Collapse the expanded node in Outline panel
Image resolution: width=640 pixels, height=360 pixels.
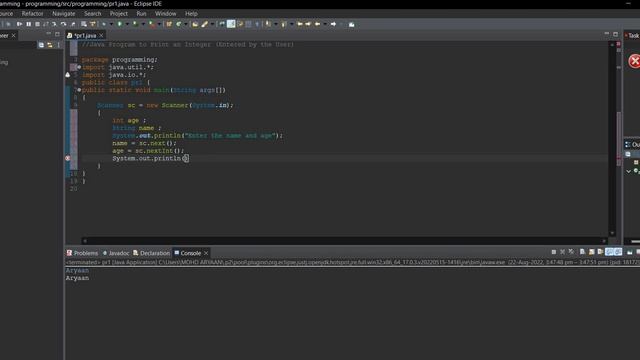(x=629, y=171)
